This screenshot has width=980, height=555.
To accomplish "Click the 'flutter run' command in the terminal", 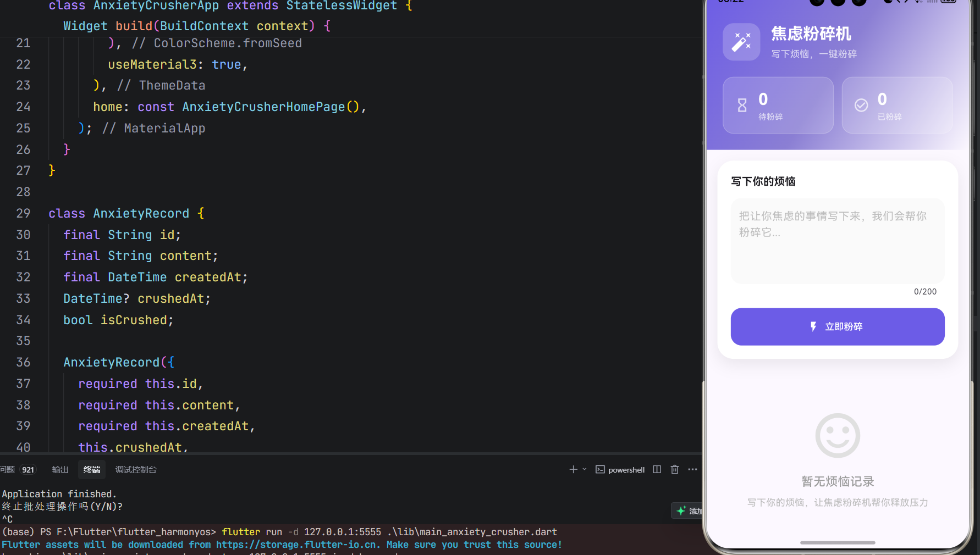I will click(389, 532).
